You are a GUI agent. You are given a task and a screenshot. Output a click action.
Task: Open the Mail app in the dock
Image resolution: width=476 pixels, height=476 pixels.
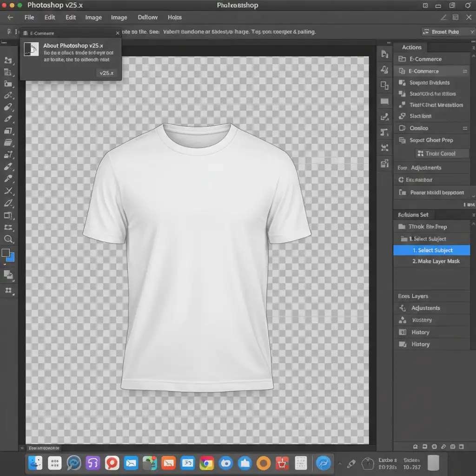[131, 463]
